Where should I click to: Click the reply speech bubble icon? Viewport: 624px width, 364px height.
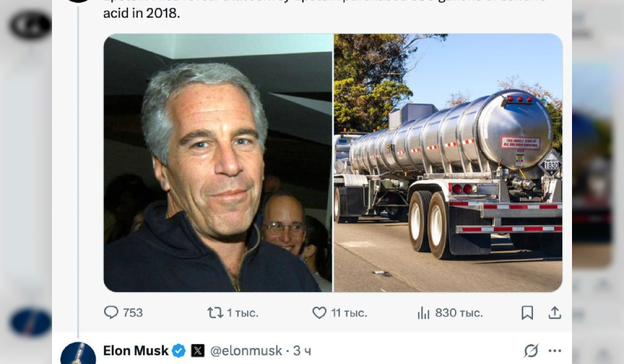[111, 313]
